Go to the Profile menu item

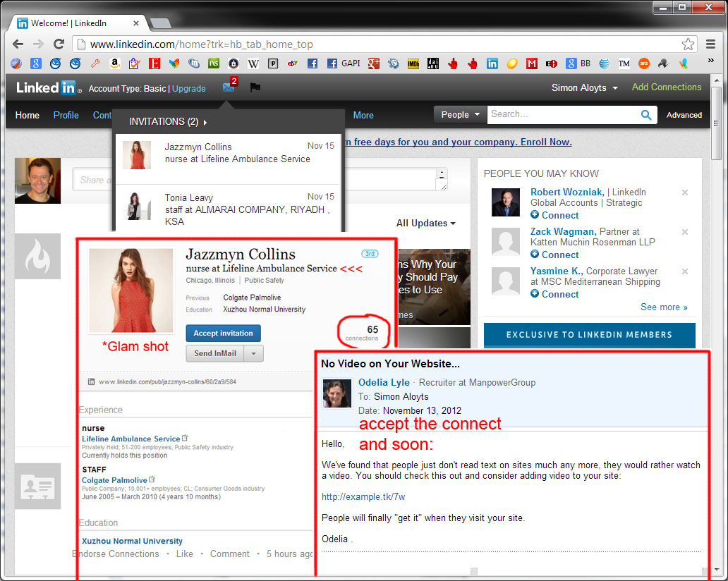pos(66,115)
